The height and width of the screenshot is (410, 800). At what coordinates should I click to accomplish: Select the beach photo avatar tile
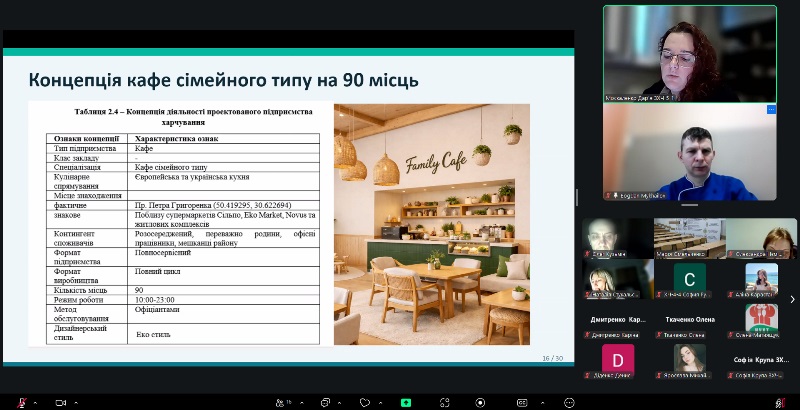pyautogui.click(x=761, y=279)
